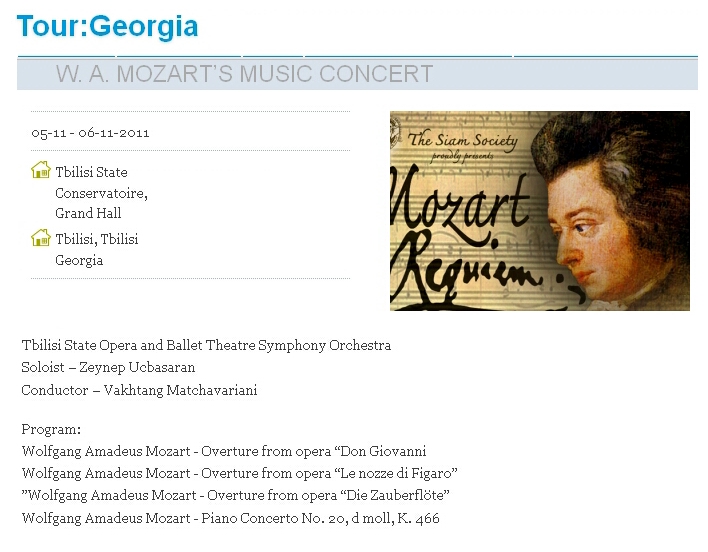The height and width of the screenshot is (552, 708).
Task: Click the W. A. Mozart's Music Concert banner
Action: coord(357,74)
